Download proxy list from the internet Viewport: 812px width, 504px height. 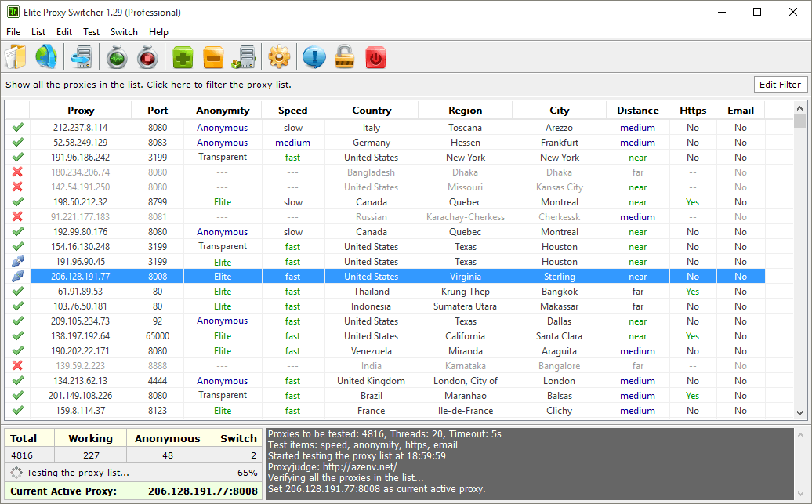pos(46,56)
